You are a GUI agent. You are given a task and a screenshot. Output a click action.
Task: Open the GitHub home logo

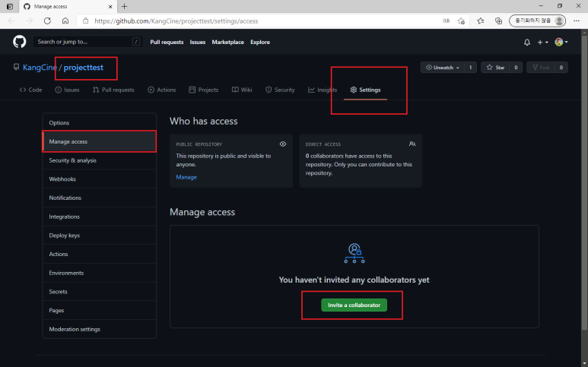pyautogui.click(x=20, y=42)
